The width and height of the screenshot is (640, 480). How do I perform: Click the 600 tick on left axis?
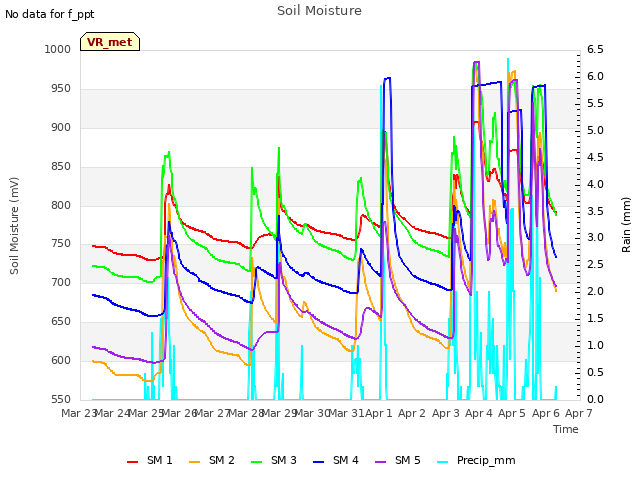[x=61, y=360]
